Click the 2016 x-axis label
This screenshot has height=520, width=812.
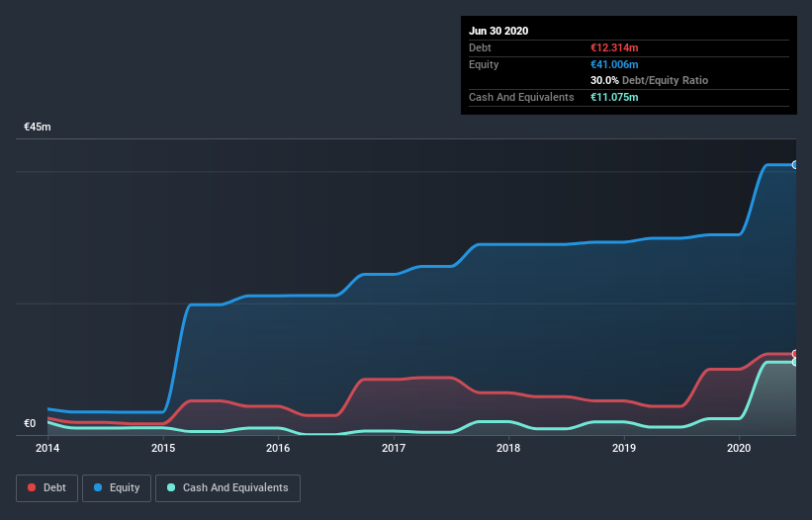pyautogui.click(x=278, y=448)
